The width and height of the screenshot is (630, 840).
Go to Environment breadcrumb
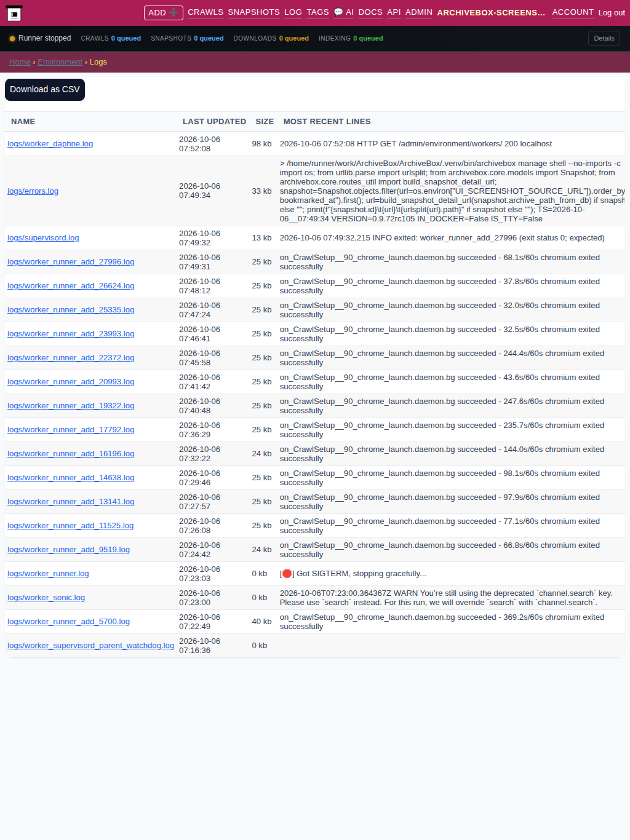(x=60, y=62)
